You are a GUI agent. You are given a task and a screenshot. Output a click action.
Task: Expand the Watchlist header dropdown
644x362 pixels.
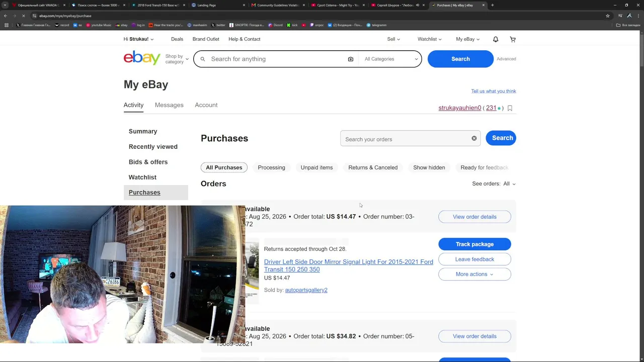click(x=429, y=39)
